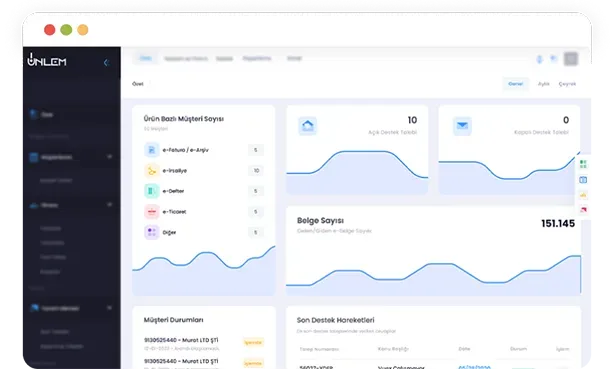Image resolution: width=614 pixels, height=384 pixels.
Task: Click the green e-Defter product icon
Action: pos(152,191)
